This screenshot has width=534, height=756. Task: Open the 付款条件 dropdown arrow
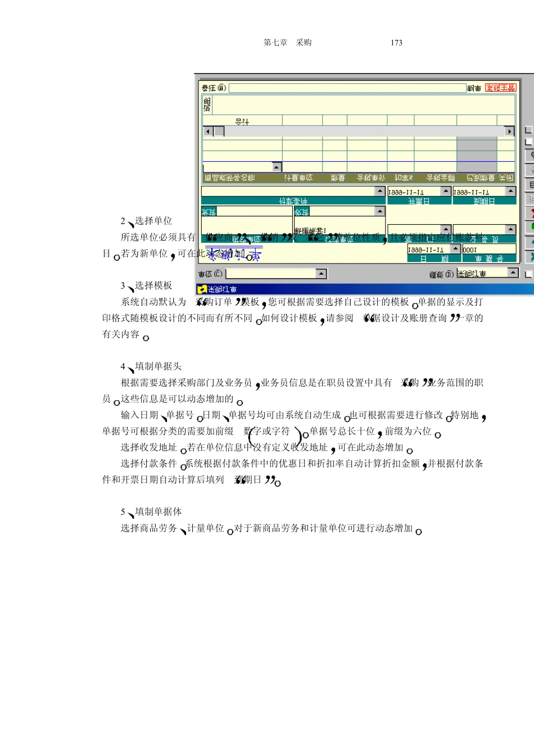click(381, 191)
